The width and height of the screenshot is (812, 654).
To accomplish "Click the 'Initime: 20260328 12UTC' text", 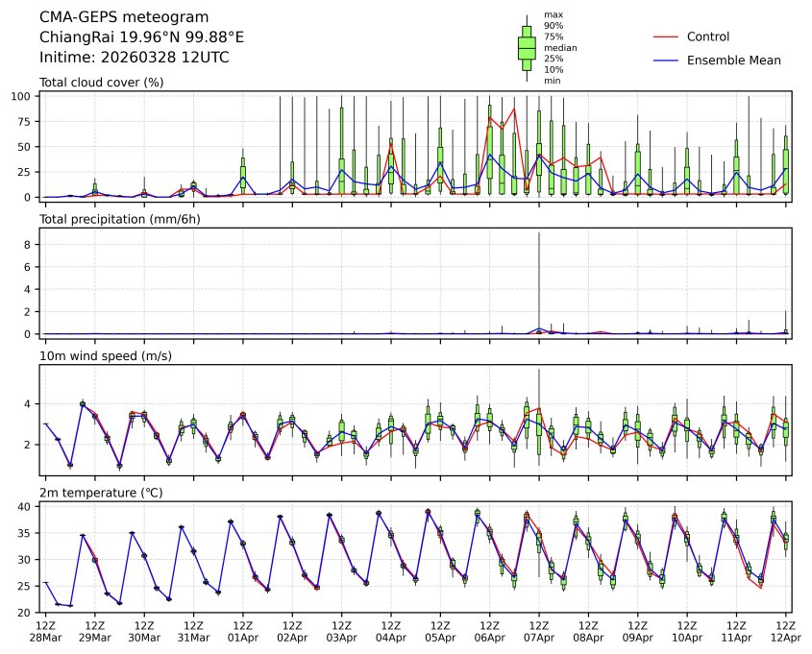I will tap(134, 58).
